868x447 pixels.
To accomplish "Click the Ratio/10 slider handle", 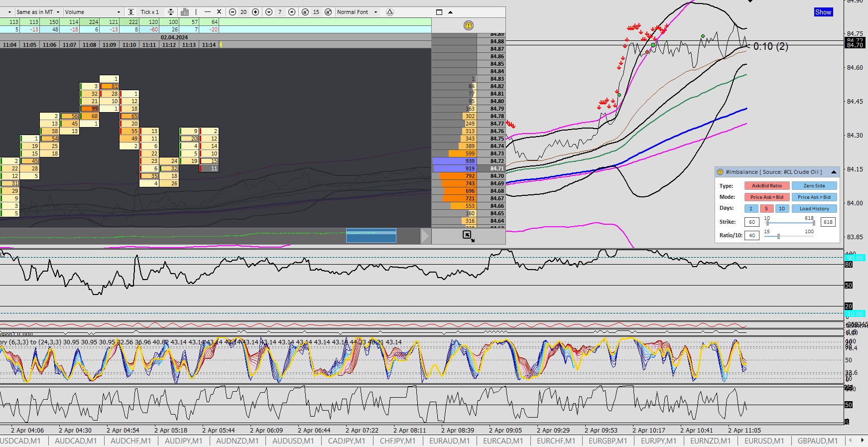I will coord(778,236).
